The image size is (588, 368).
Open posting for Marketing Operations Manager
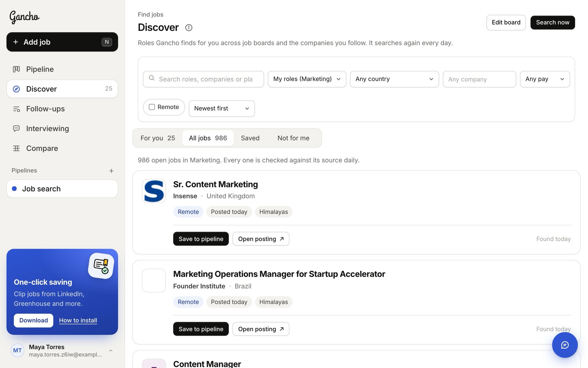261,329
